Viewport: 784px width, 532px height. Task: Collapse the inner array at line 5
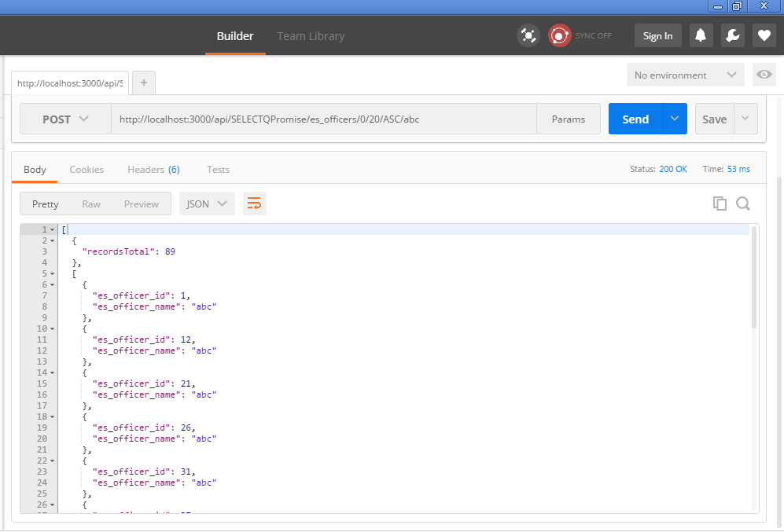tap(53, 273)
